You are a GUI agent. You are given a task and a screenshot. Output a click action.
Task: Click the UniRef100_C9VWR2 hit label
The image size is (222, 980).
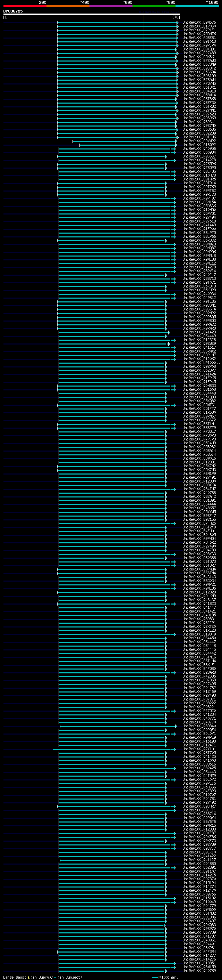pos(199,141)
